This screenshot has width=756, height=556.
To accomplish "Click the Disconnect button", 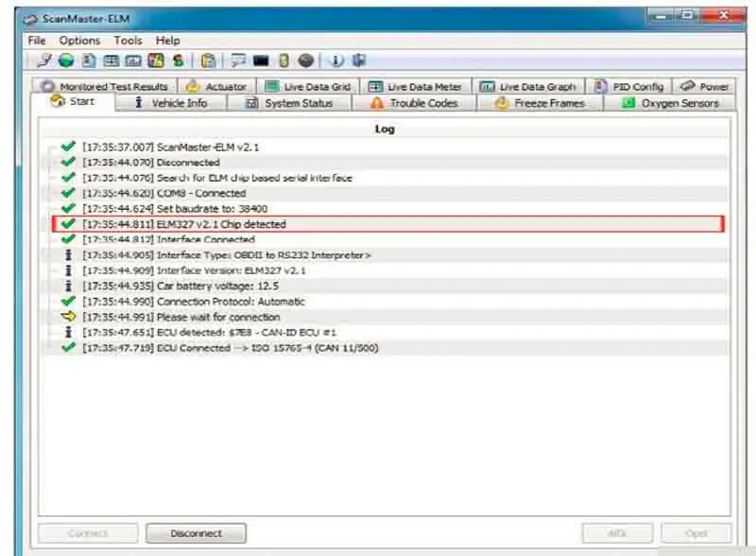I will tap(197, 533).
